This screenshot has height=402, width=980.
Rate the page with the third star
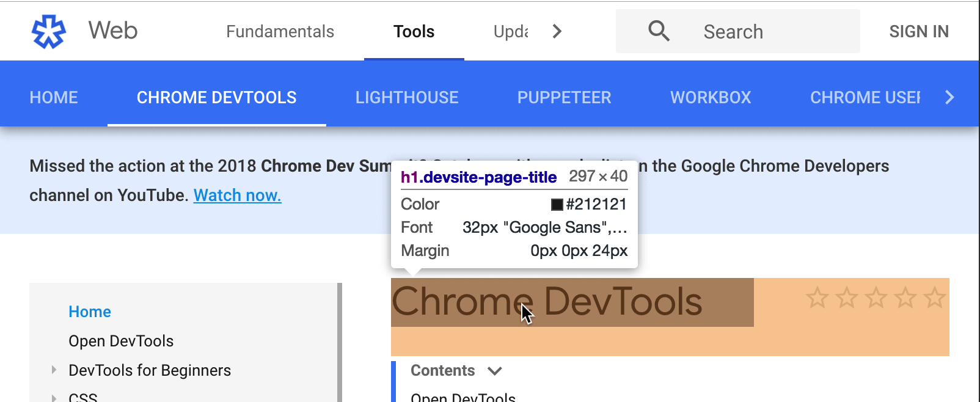click(876, 298)
